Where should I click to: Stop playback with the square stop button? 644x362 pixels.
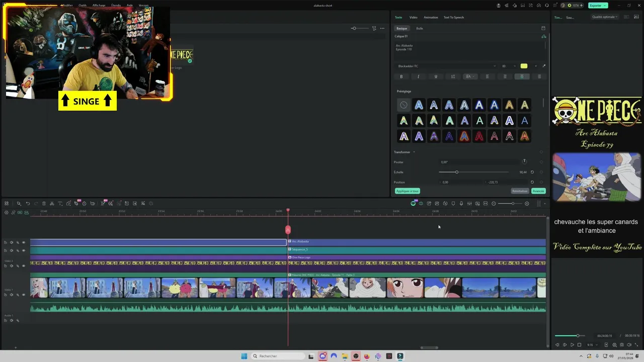[579, 345]
